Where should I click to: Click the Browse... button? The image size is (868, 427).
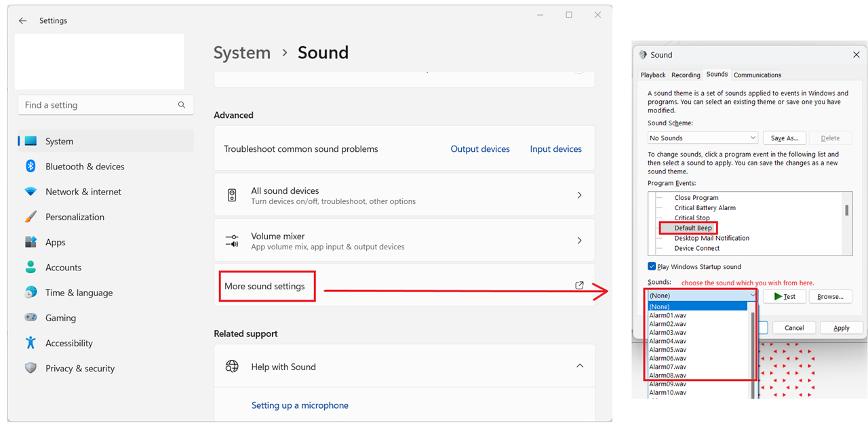click(830, 296)
